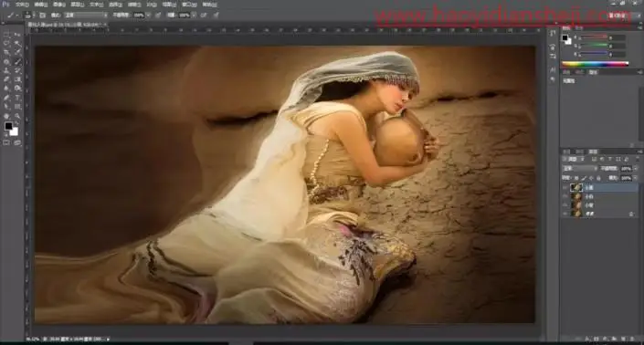
Task: Select the Zoom tool
Action: (x=17, y=116)
